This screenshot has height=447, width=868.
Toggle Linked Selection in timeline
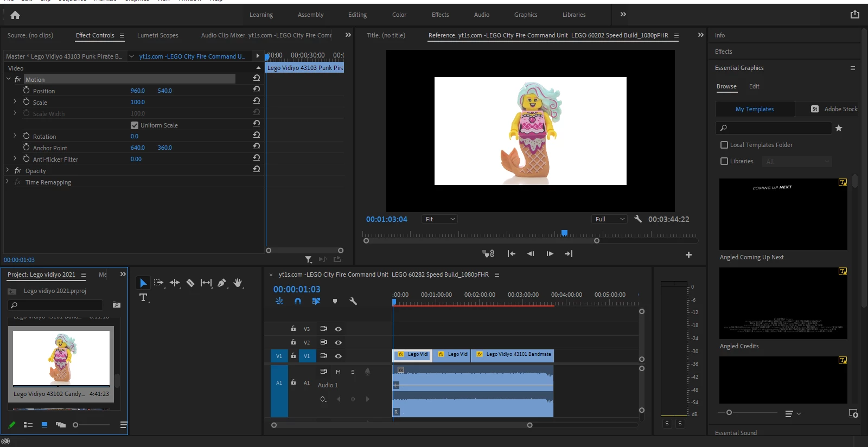(316, 301)
